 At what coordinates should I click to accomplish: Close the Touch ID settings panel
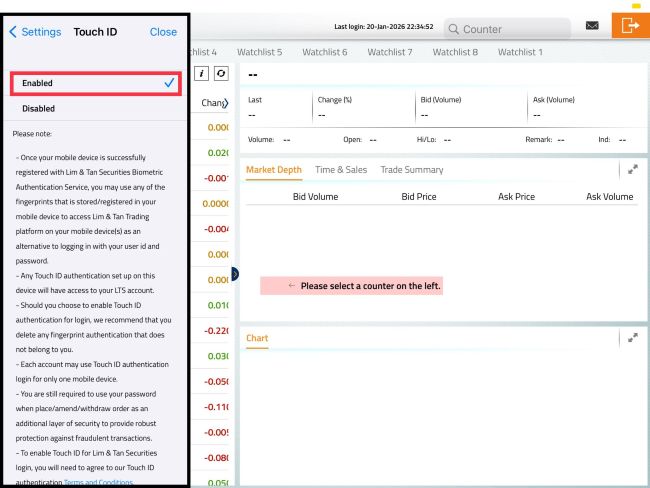coord(163,32)
